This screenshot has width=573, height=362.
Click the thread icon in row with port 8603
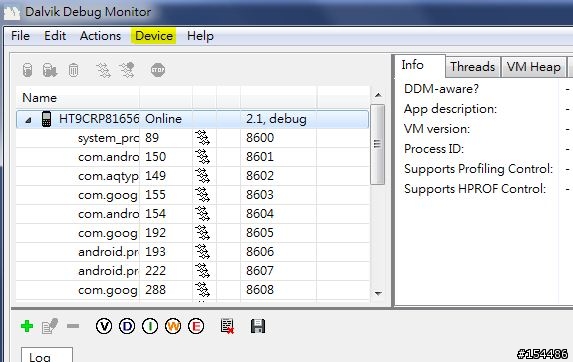pyautogui.click(x=202, y=195)
